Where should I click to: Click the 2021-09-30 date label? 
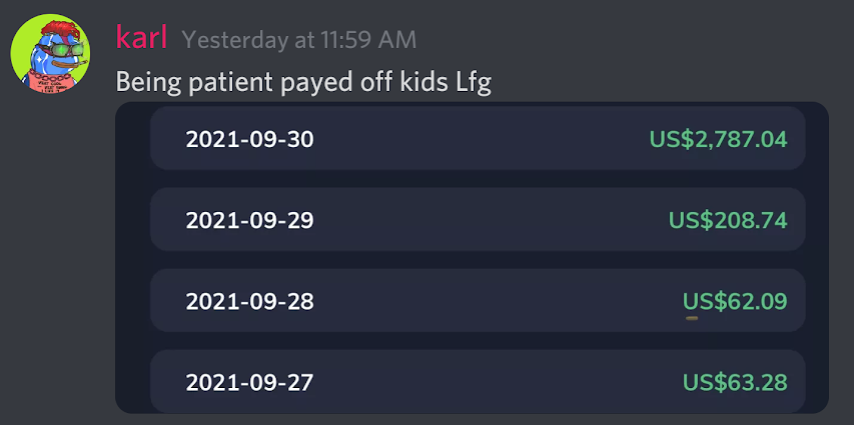click(249, 139)
